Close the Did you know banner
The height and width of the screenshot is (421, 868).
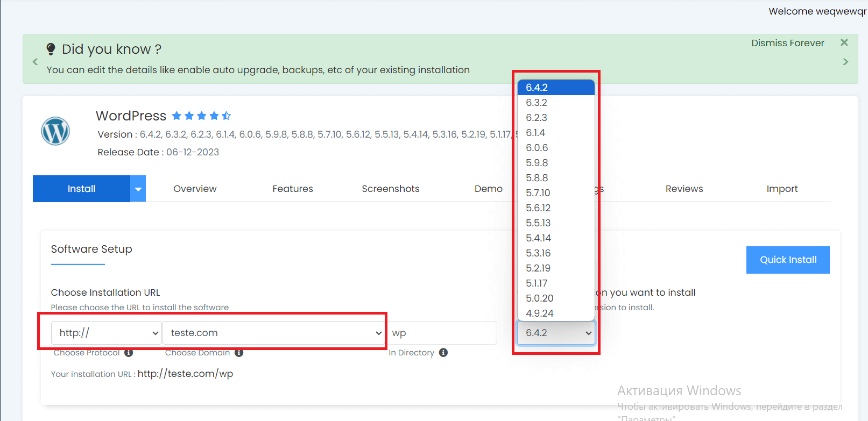[844, 42]
